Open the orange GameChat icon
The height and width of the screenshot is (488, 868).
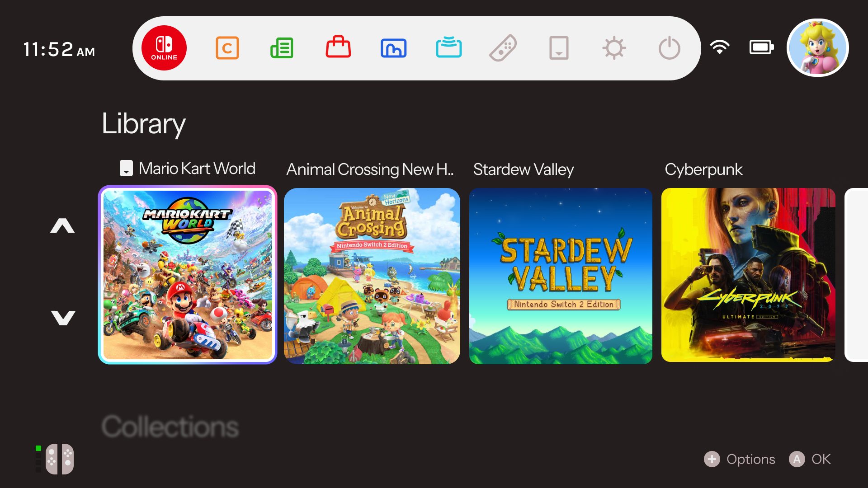click(227, 48)
